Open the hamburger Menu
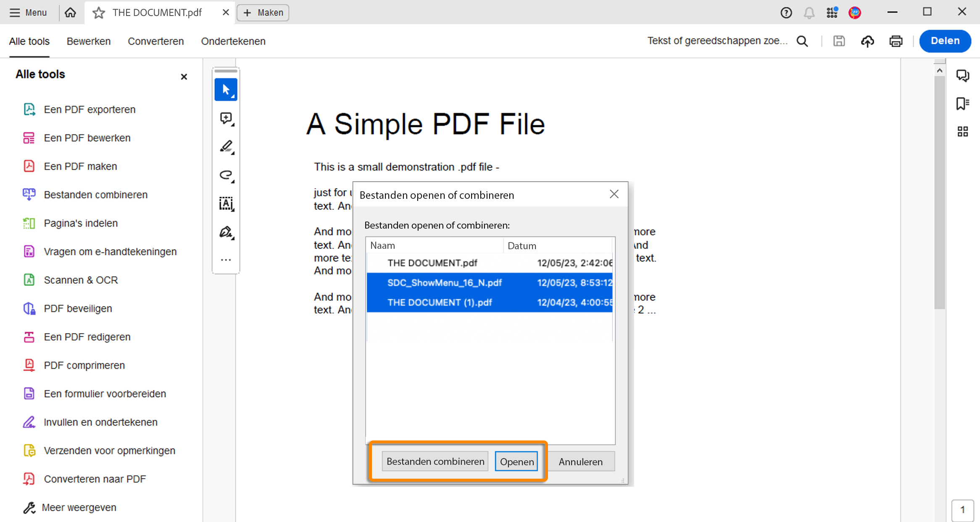This screenshot has height=522, width=980. pyautogui.click(x=28, y=13)
